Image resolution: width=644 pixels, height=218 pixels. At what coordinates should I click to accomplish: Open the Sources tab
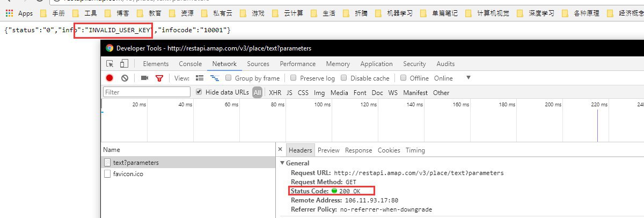tap(258, 64)
